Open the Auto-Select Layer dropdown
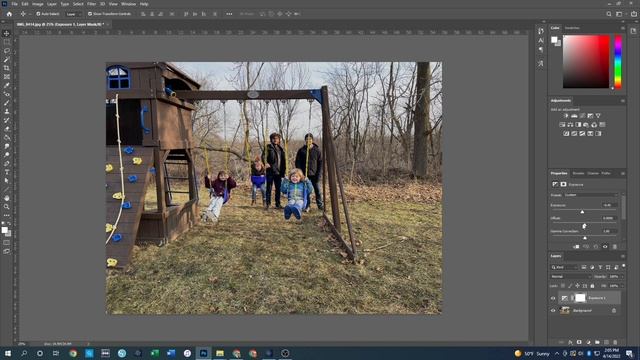Image resolution: width=640 pixels, height=360 pixels. [73, 14]
